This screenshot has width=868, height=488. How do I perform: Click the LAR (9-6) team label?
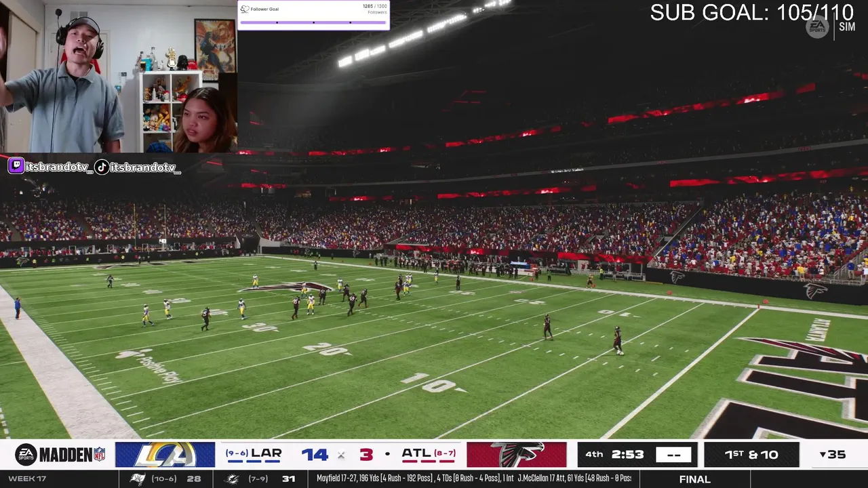pos(254,453)
